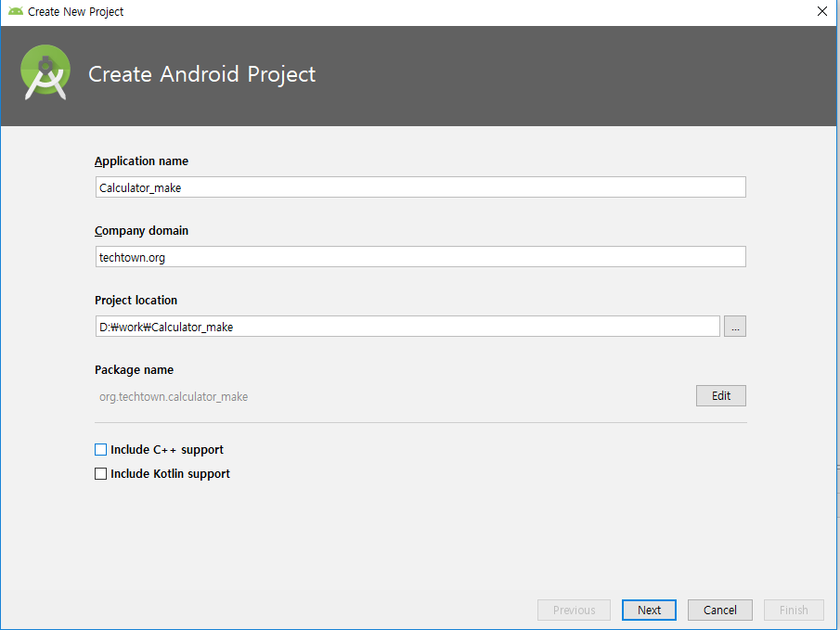
Task: Close the Create New Project dialog
Action: [822, 11]
